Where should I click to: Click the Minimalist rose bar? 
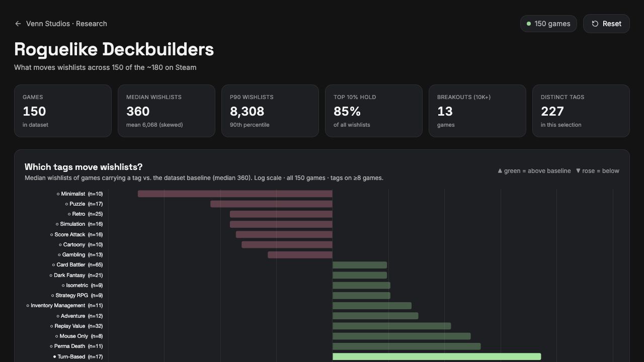click(235, 194)
